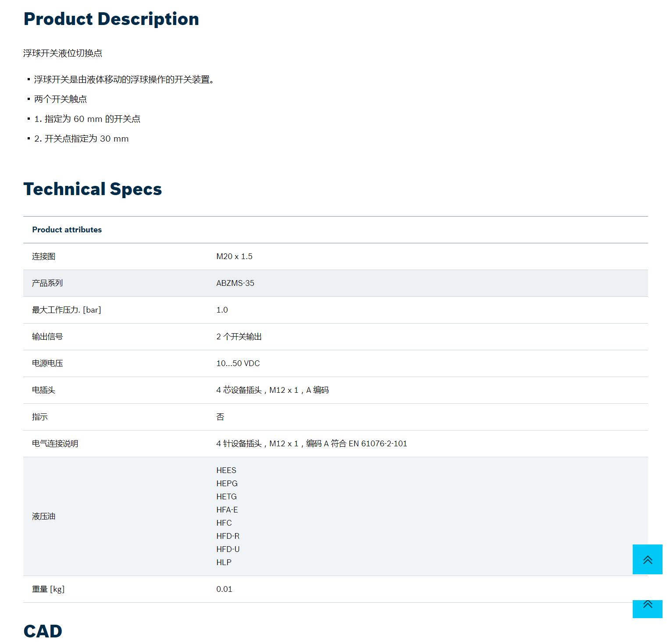Click the HEES hydraulic fluid entry
Viewport: 670px width, 644px height.
[226, 470]
